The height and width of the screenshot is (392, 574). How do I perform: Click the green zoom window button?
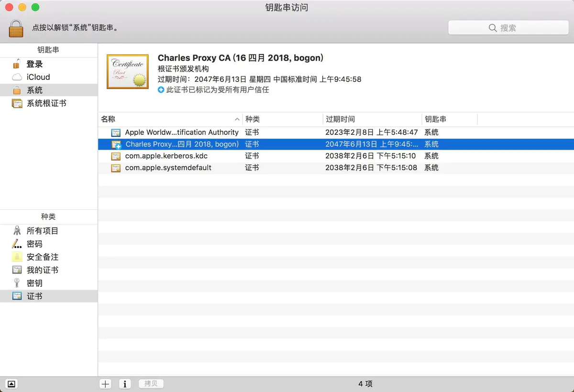pyautogui.click(x=35, y=7)
